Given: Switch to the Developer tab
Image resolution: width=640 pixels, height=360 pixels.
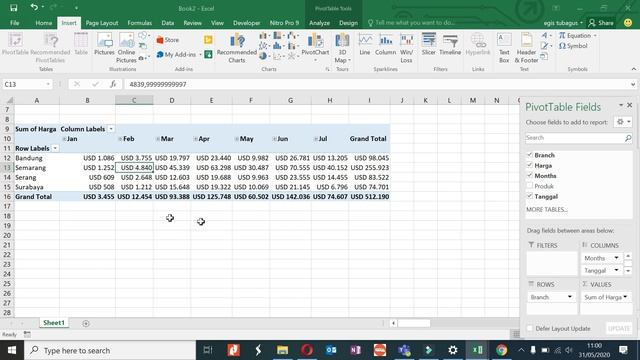Looking at the screenshot, I should coord(247,23).
